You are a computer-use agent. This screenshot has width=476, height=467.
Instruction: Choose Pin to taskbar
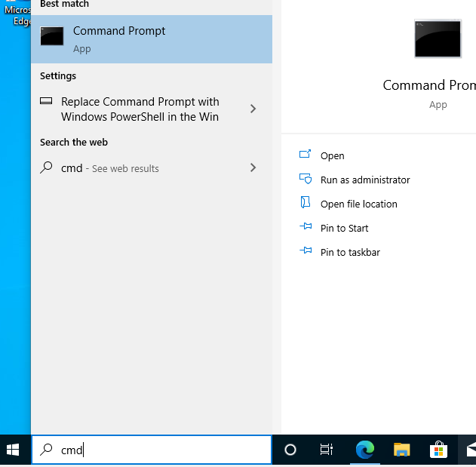350,253
